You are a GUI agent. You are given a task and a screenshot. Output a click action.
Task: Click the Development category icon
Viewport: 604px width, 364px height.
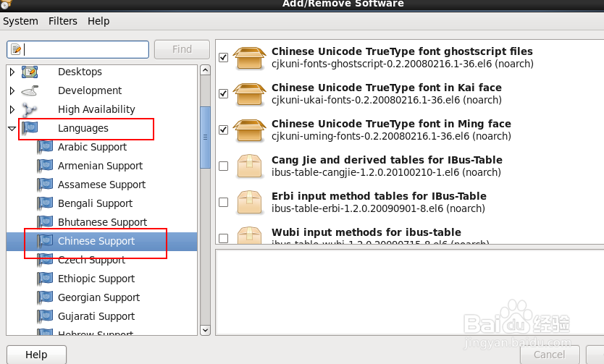[30, 90]
